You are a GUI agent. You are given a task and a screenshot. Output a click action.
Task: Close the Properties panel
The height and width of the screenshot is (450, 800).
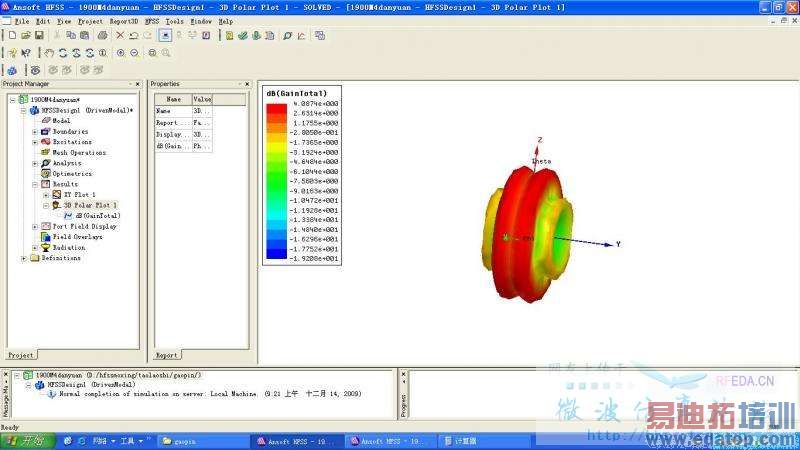tap(247, 84)
